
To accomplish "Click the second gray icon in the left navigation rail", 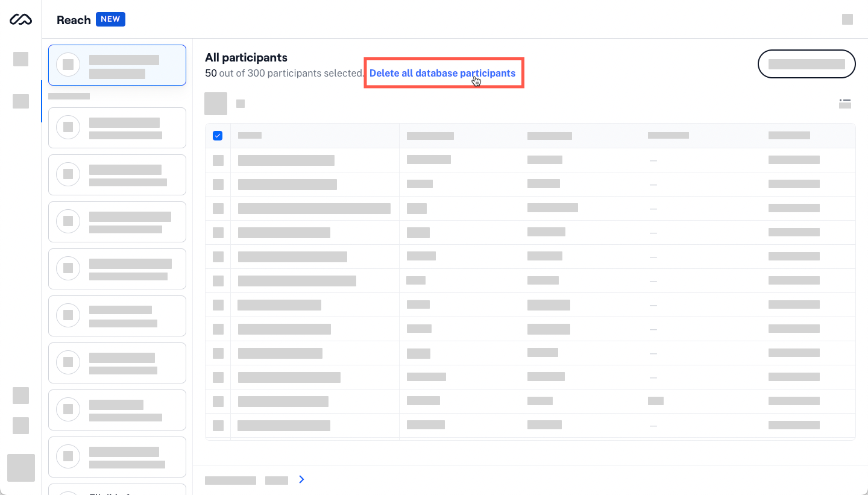I will coord(20,101).
